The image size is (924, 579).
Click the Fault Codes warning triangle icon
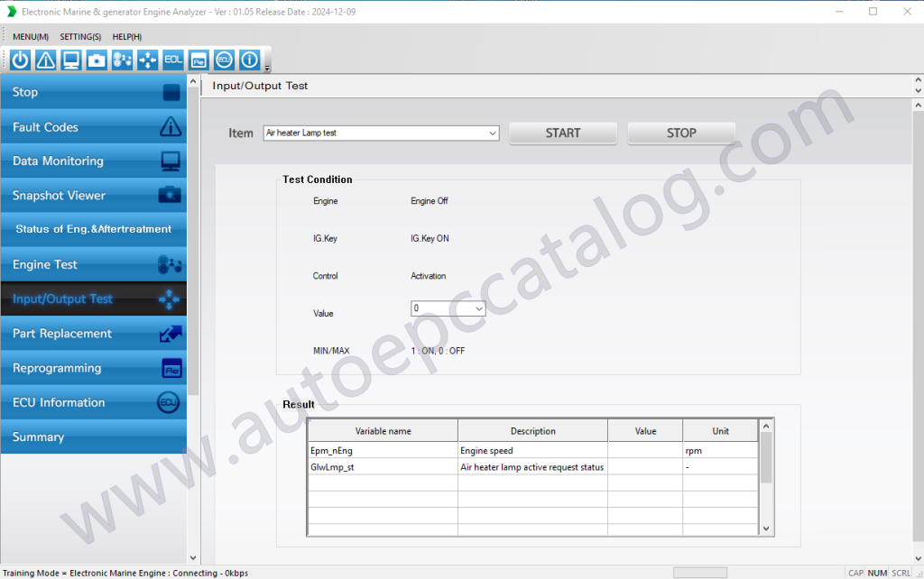[x=171, y=126]
